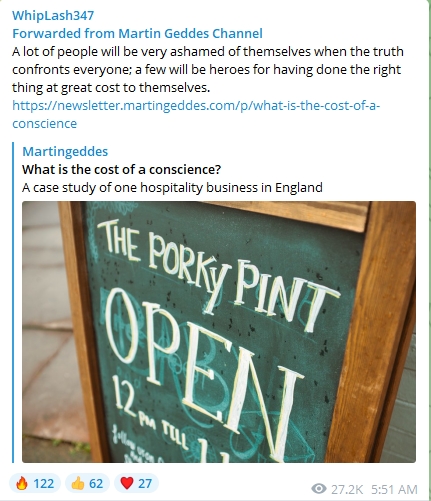431x501 pixels.
Task: Open preview title 'What is the cost of a conscience?'
Action: coord(121,169)
